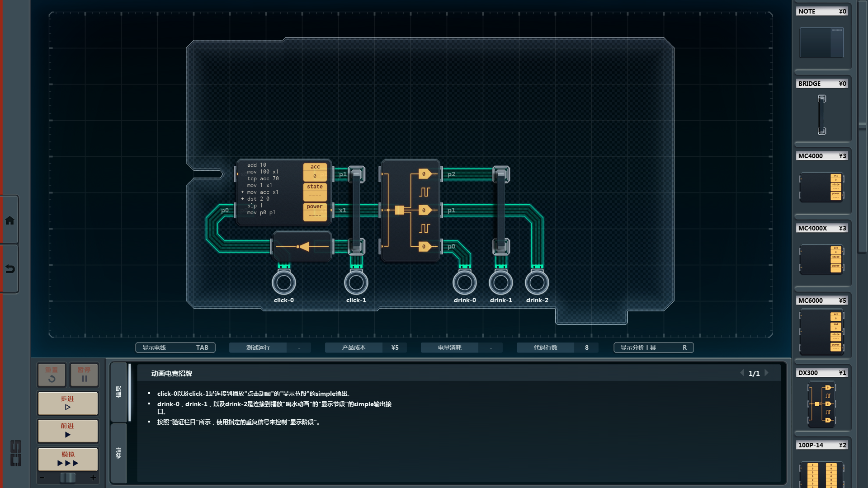Image resolution: width=868 pixels, height=488 pixels.
Task: Select the MC4000X microcontroller part
Action: point(821,259)
